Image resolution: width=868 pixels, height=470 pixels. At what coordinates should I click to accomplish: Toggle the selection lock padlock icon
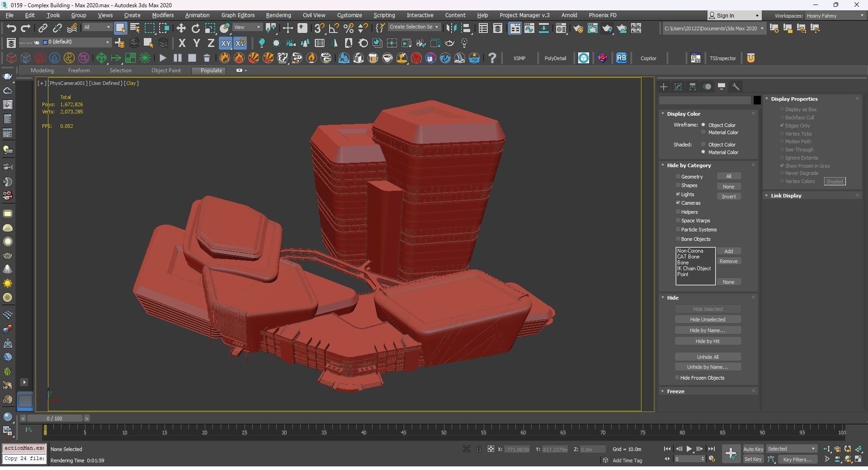[478, 449]
